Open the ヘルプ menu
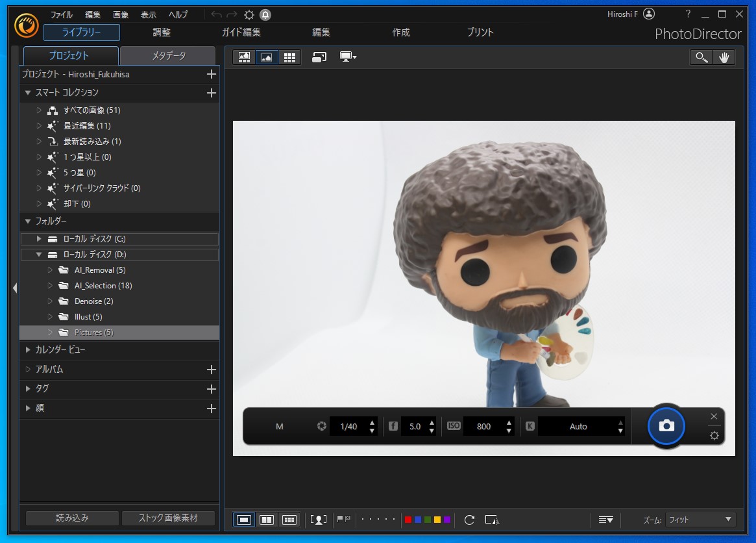 pyautogui.click(x=178, y=14)
